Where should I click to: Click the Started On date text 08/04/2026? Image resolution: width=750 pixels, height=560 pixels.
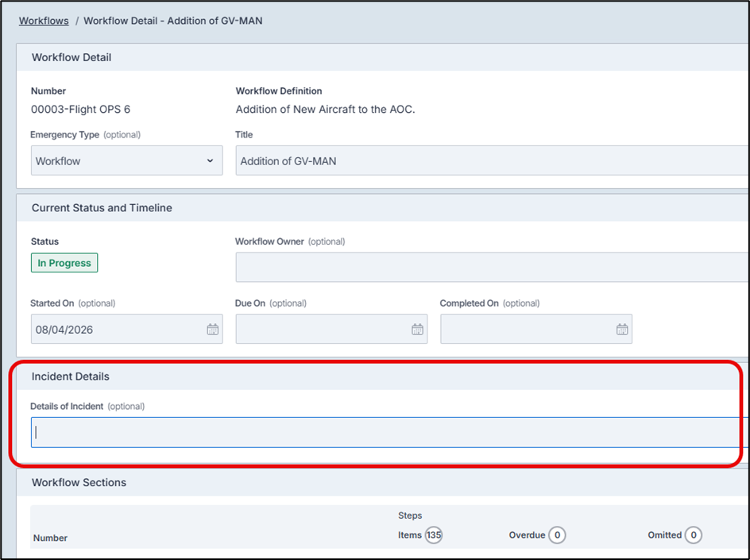64,330
